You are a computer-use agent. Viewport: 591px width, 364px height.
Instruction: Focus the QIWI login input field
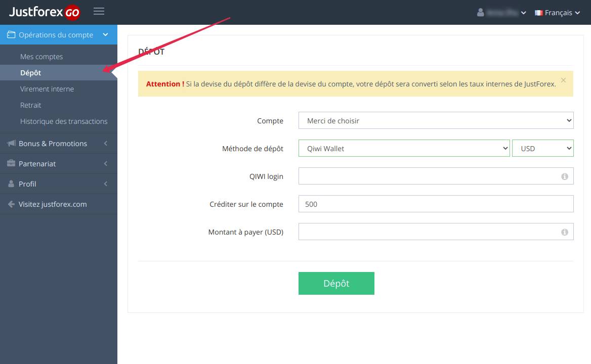coord(436,176)
